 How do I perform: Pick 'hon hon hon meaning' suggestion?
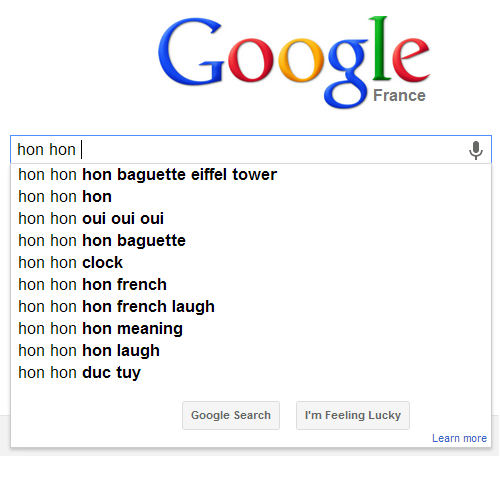(x=251, y=329)
